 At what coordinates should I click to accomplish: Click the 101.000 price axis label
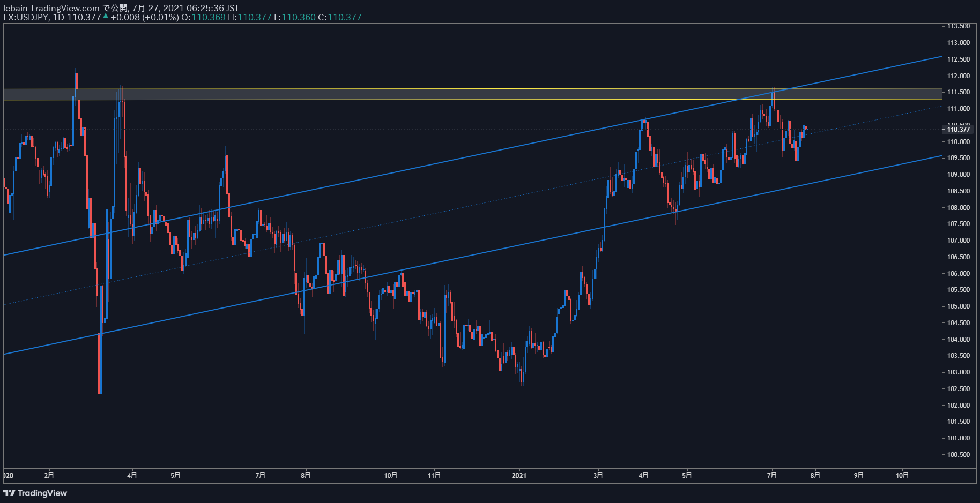coord(959,438)
